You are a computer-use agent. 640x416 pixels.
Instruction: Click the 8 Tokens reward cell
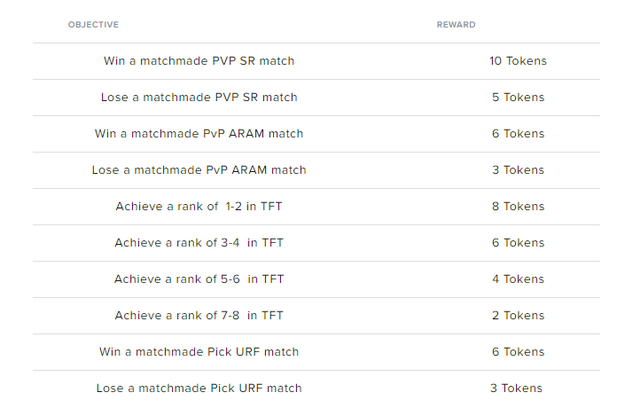click(x=518, y=206)
